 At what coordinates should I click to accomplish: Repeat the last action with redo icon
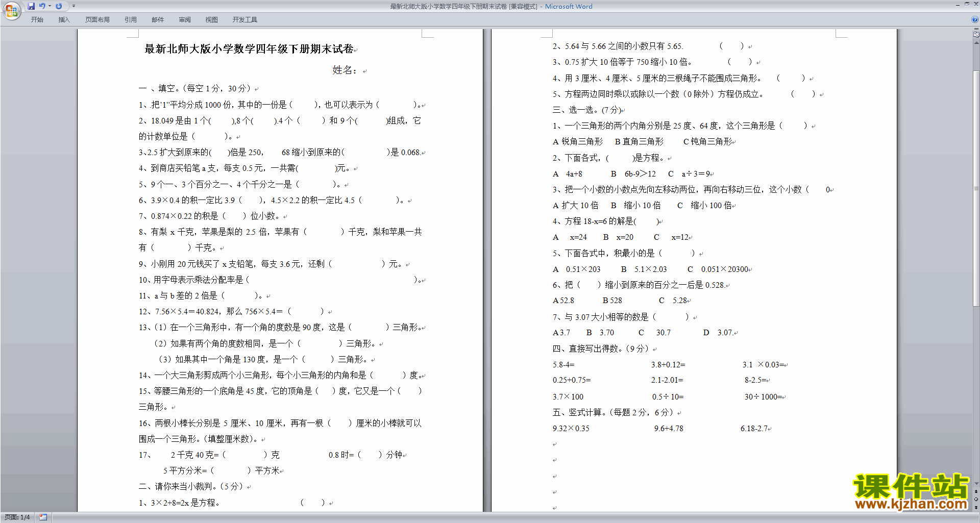click(x=59, y=6)
